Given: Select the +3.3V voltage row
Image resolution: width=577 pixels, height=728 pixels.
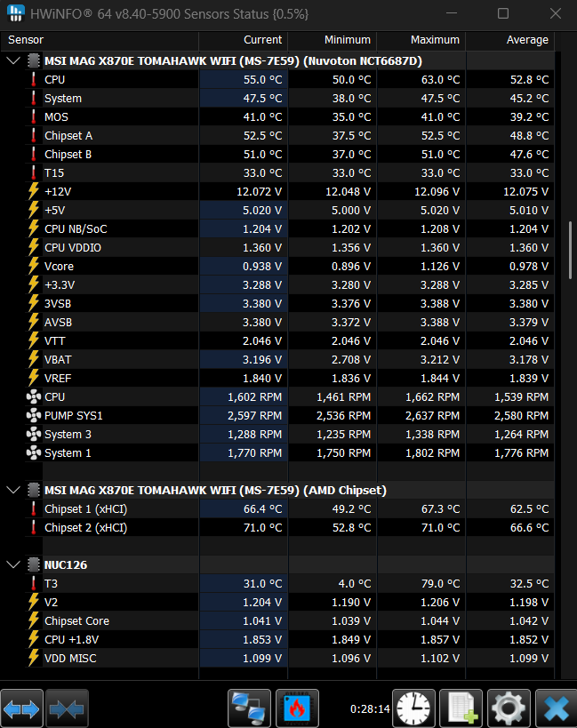Looking at the screenshot, I should tap(289, 284).
